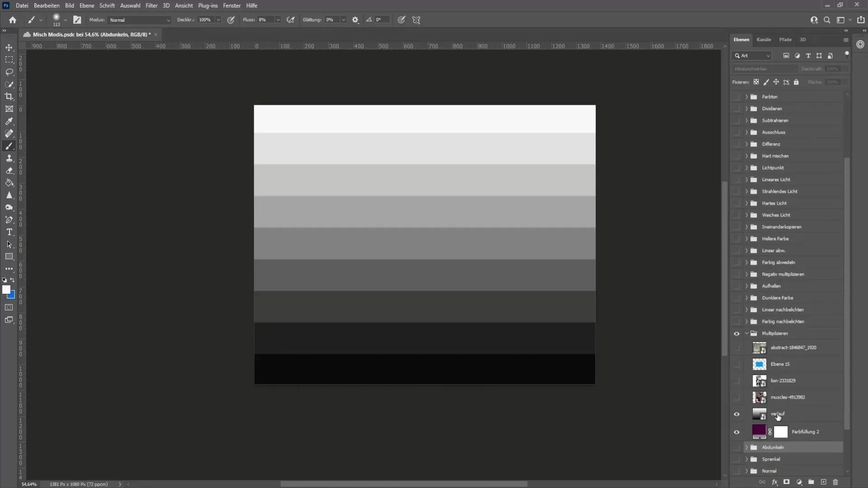Filter layers by type layers (T icon)
Viewport: 868px width, 488px height.
(808, 56)
